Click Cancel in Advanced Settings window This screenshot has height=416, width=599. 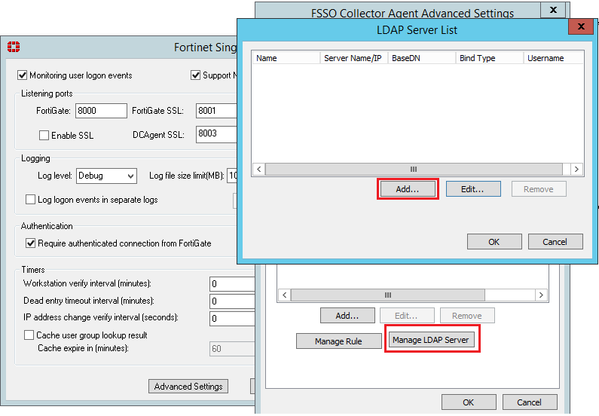[x=529, y=402]
